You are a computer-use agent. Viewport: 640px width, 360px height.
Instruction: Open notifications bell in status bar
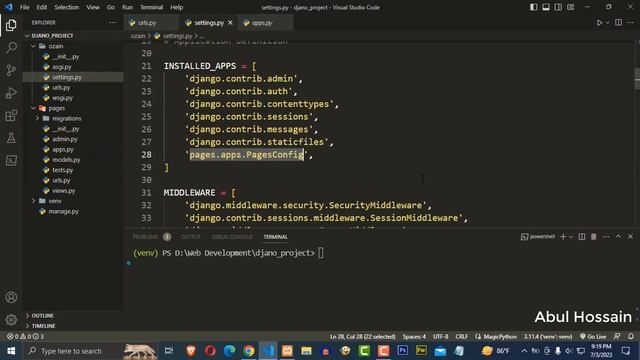coord(631,336)
